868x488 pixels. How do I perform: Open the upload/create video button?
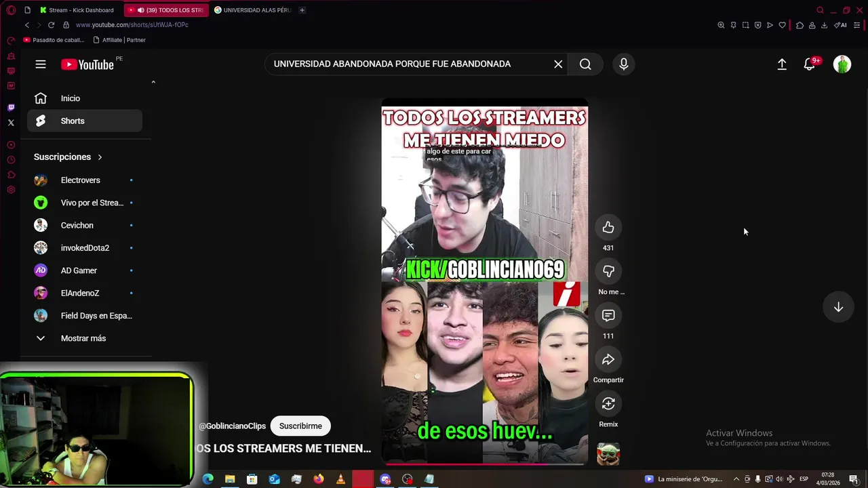click(x=782, y=64)
